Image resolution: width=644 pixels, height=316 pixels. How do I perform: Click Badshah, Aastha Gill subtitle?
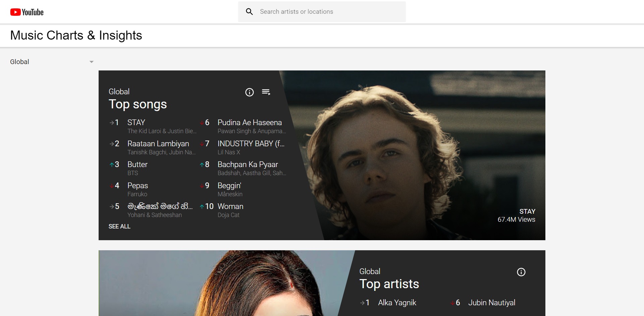point(252,173)
